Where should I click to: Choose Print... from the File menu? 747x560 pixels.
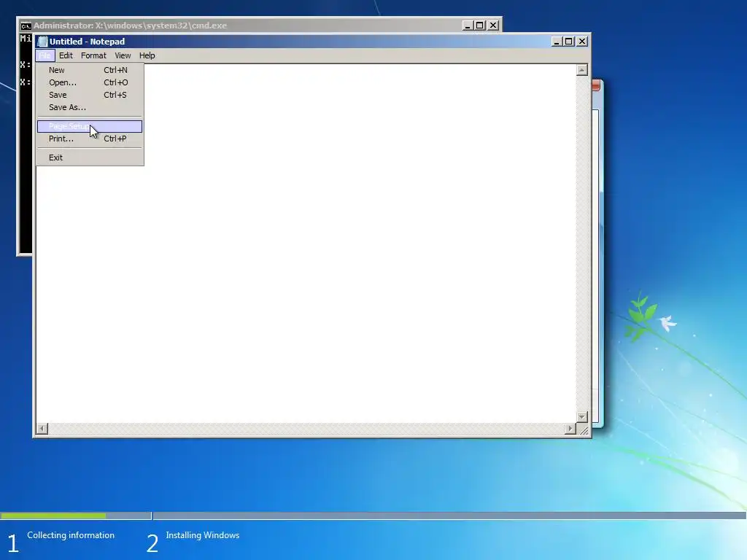tap(90, 139)
